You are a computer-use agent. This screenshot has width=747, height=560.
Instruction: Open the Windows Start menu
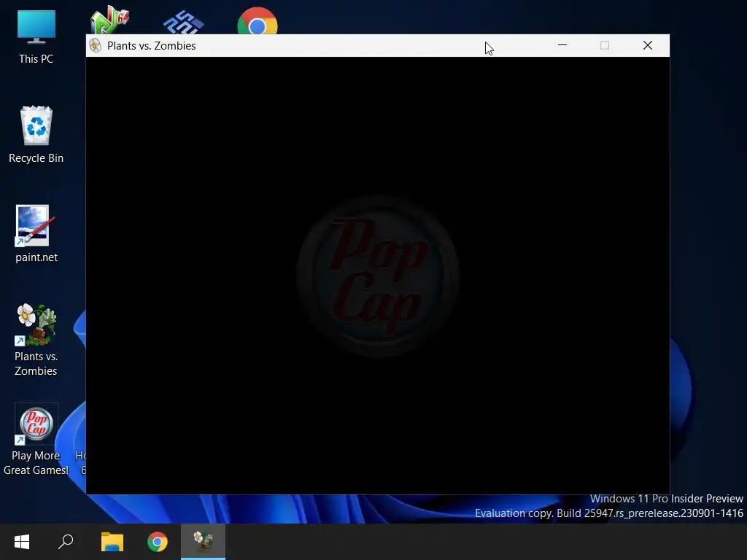pyautogui.click(x=22, y=542)
